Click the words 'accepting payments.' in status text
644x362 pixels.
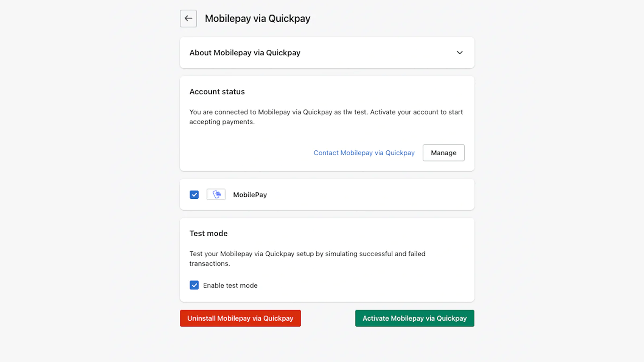[x=222, y=122]
